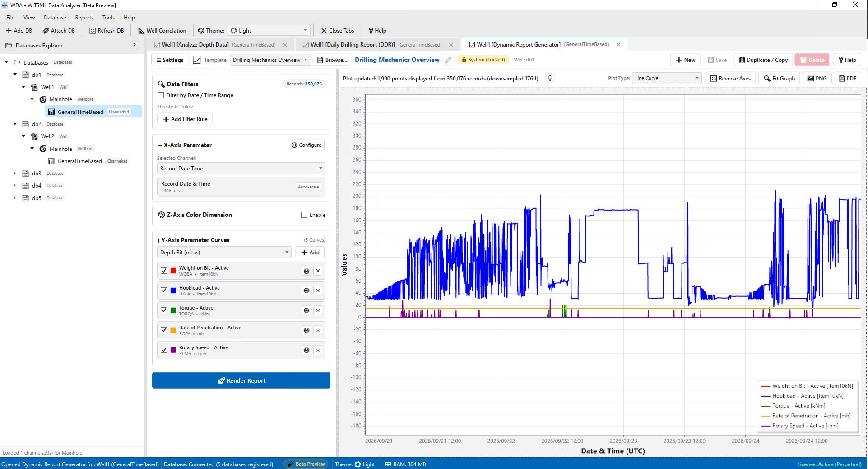868x469 pixels.
Task: Switch to Well1 Daily Drilling Report tab
Action: [x=378, y=45]
